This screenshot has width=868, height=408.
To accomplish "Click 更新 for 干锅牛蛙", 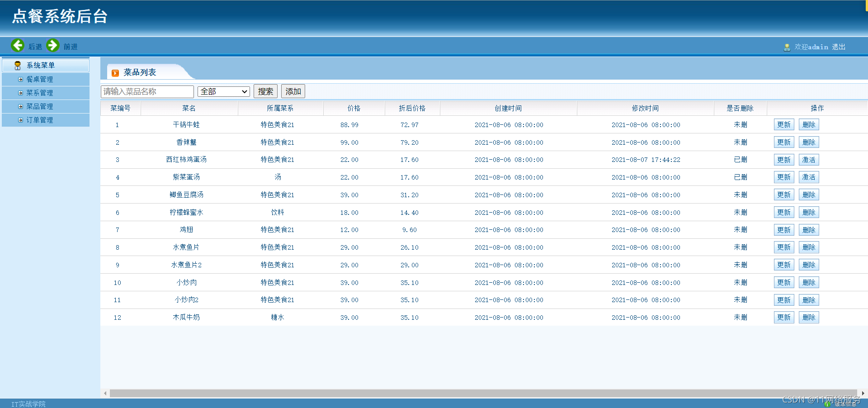I will 784,125.
